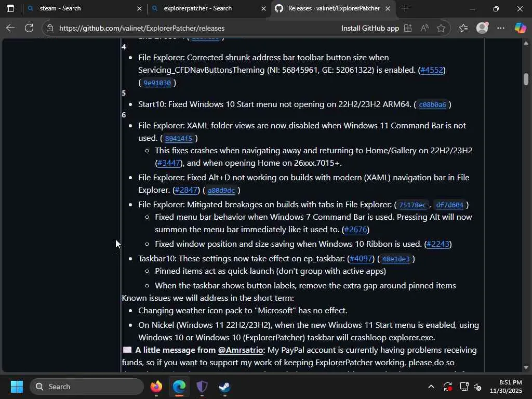The width and height of the screenshot is (532, 399).
Task: Open commit link 80414f5
Action: (x=179, y=138)
